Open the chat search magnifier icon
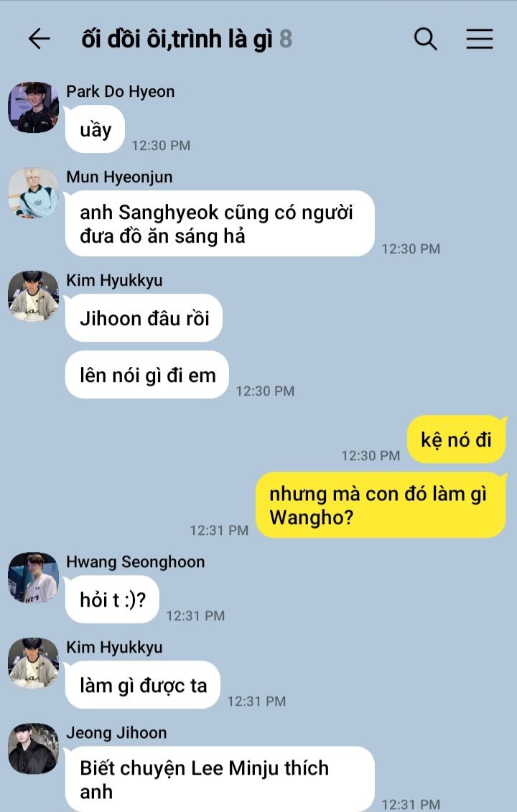The height and width of the screenshot is (812, 517). [425, 39]
